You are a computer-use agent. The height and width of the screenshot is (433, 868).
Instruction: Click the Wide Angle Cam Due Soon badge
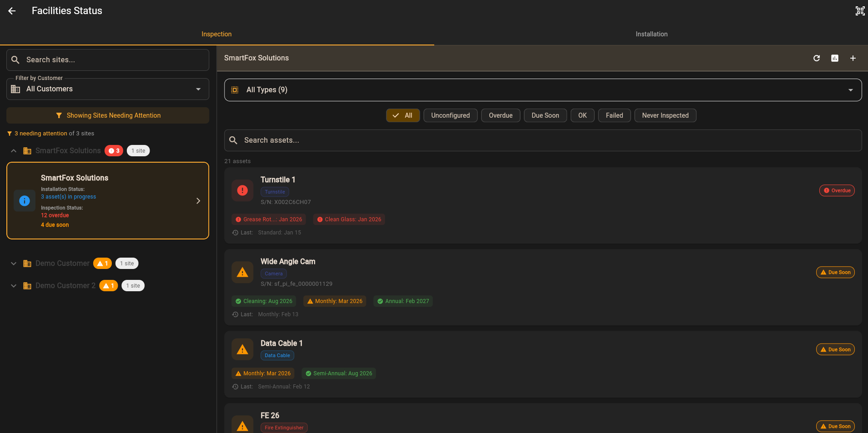(835, 272)
